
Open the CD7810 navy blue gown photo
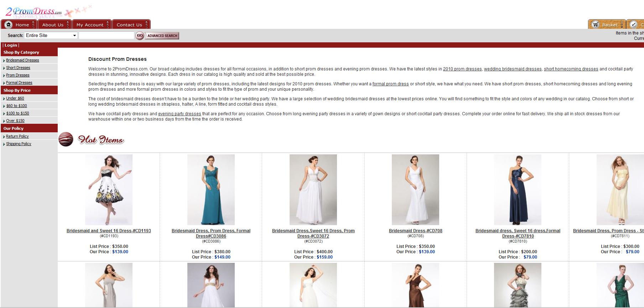(x=518, y=190)
